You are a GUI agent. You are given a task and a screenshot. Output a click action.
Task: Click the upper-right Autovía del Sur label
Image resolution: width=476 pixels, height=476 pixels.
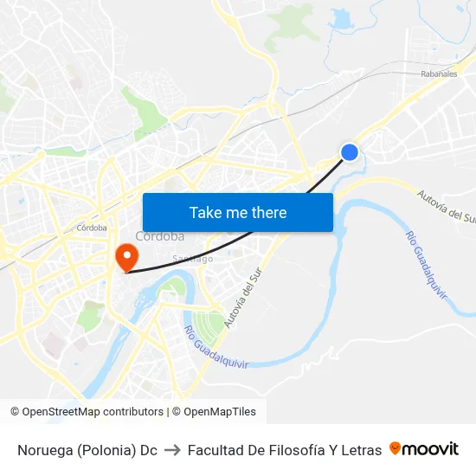coord(447,207)
